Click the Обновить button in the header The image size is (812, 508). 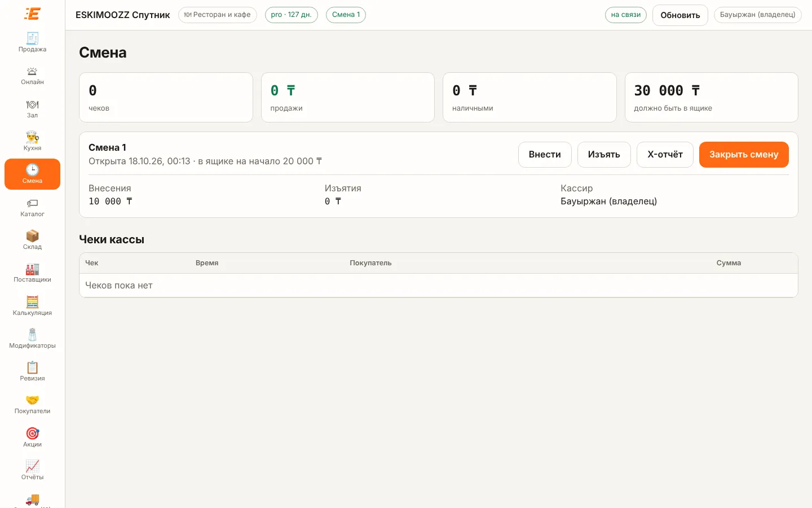(680, 15)
